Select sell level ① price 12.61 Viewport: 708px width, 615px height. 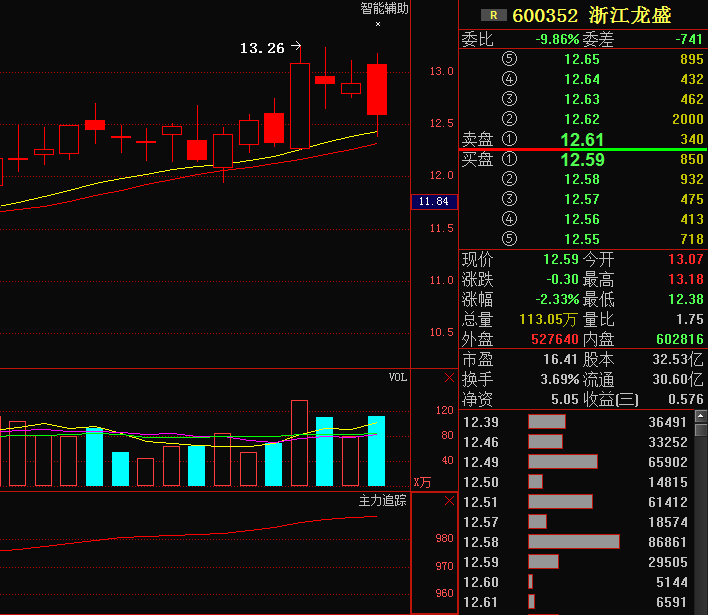pyautogui.click(x=582, y=139)
